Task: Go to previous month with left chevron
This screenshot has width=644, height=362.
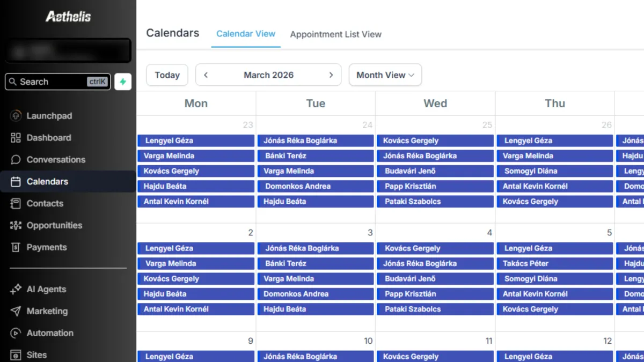Action: point(206,75)
